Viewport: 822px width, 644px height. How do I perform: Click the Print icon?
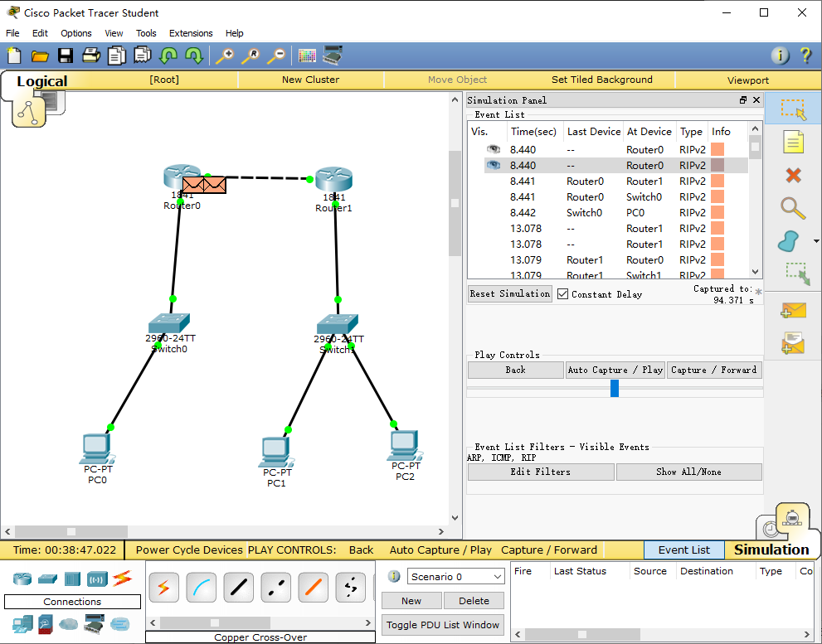pos(91,56)
